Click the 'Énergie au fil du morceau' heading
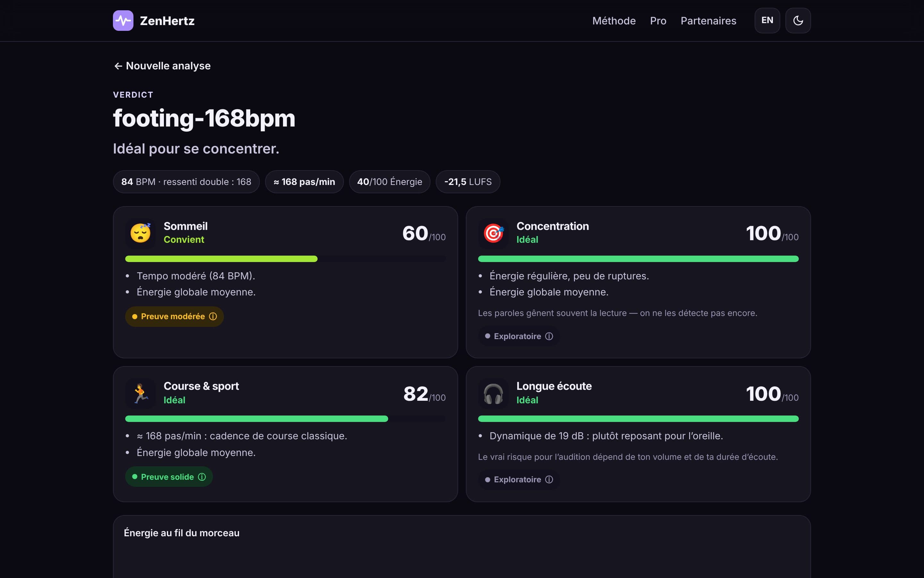Screen dimensions: 924x578 [182, 533]
